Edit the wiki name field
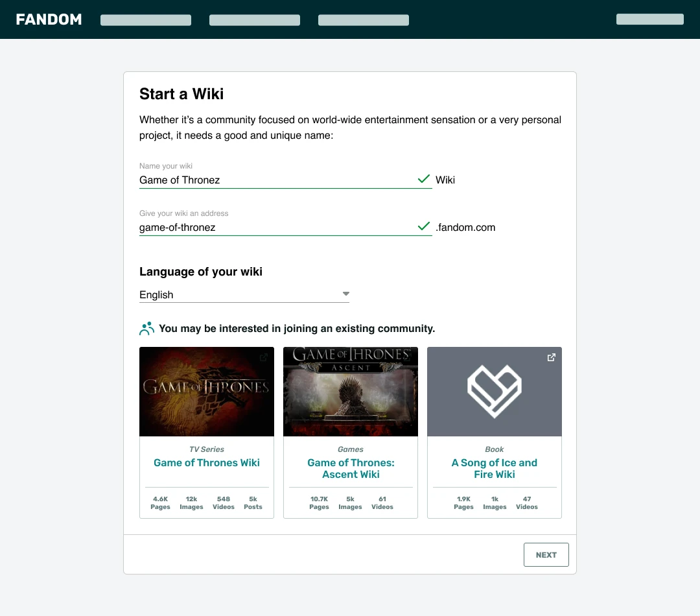Image resolution: width=700 pixels, height=616 pixels. click(x=275, y=180)
